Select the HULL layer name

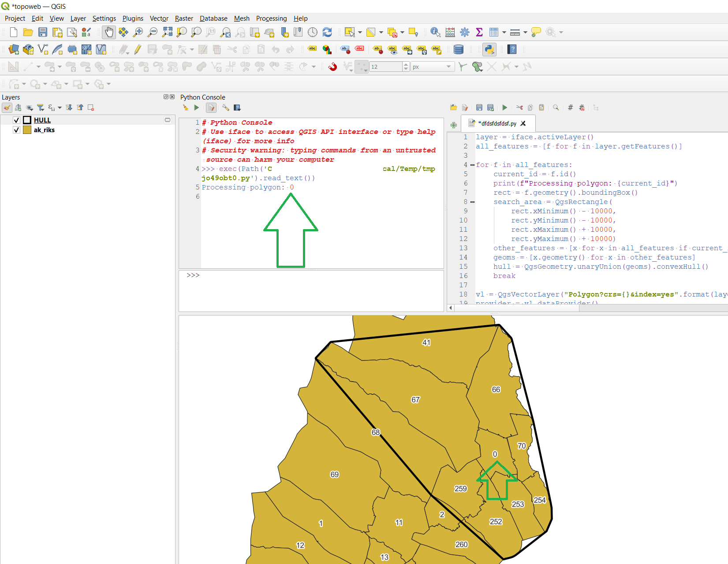pyautogui.click(x=42, y=120)
